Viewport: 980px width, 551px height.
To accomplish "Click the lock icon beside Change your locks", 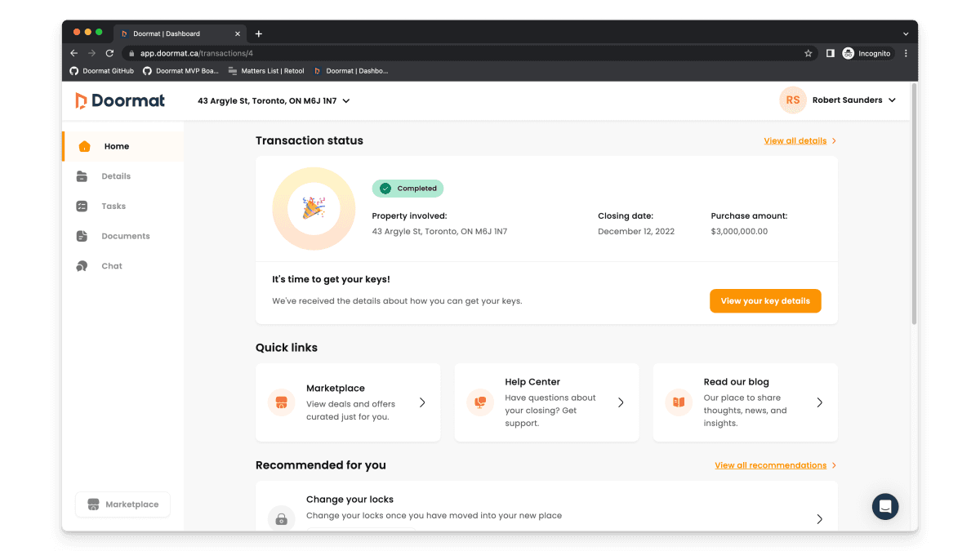I will 281,519.
